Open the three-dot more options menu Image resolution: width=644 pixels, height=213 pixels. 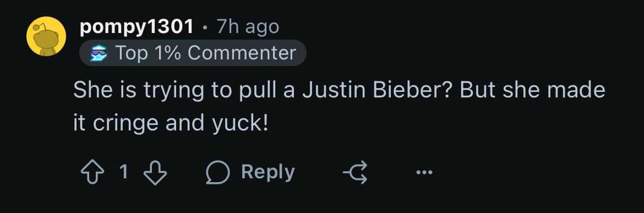coord(424,172)
